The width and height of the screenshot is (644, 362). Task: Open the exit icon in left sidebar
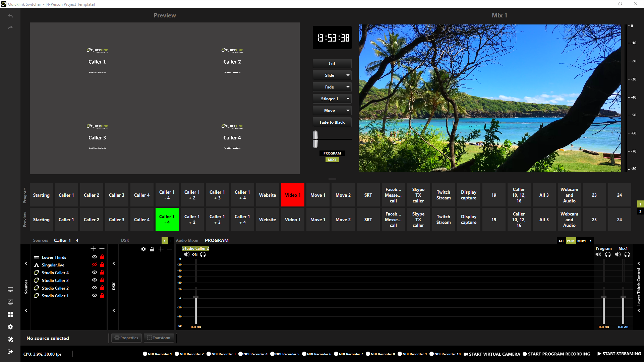10,352
